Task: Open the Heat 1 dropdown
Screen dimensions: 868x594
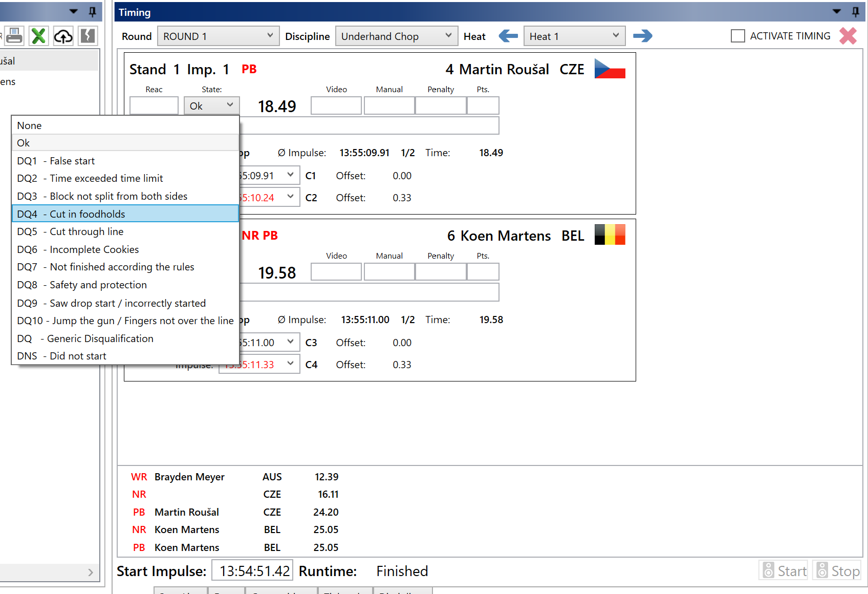Action: (574, 36)
